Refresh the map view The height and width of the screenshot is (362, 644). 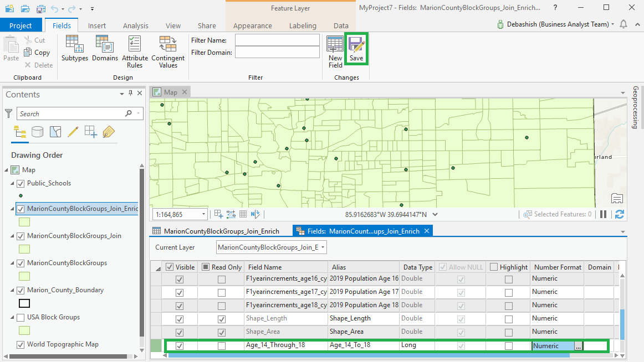(x=620, y=214)
